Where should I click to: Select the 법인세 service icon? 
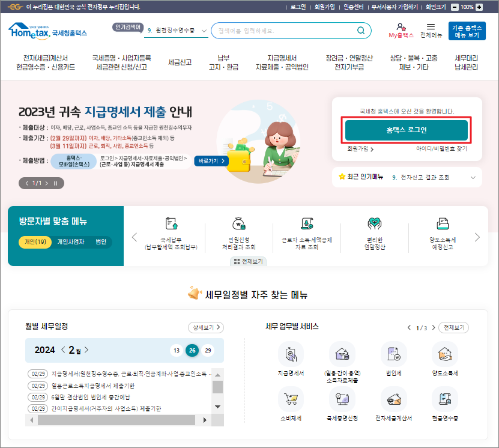pos(393,357)
